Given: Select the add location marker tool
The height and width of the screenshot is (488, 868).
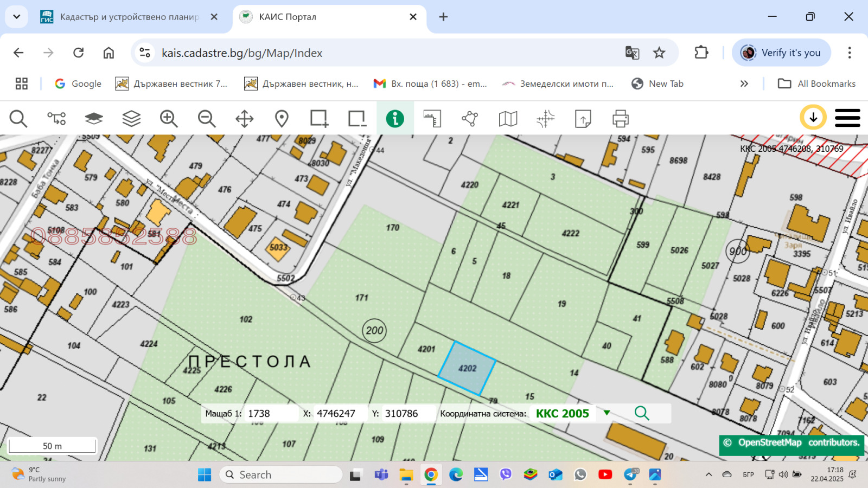Looking at the screenshot, I should click(281, 118).
